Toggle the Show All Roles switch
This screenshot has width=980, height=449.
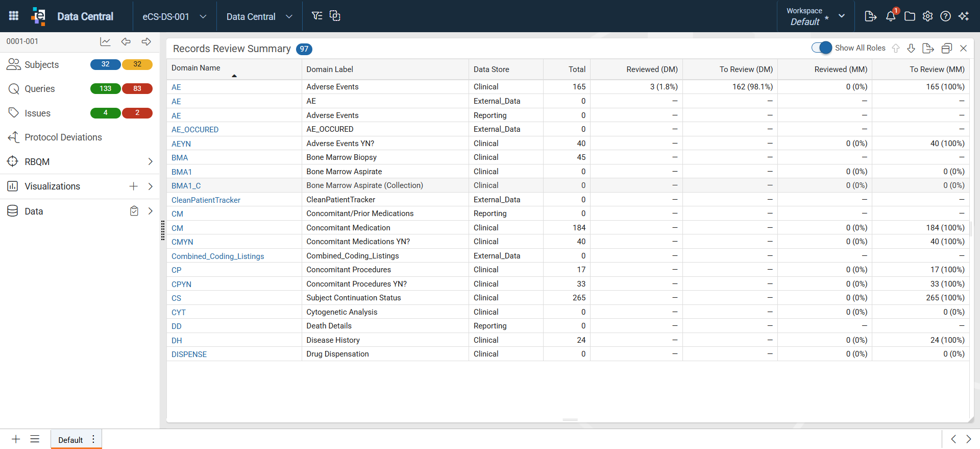[x=822, y=48]
